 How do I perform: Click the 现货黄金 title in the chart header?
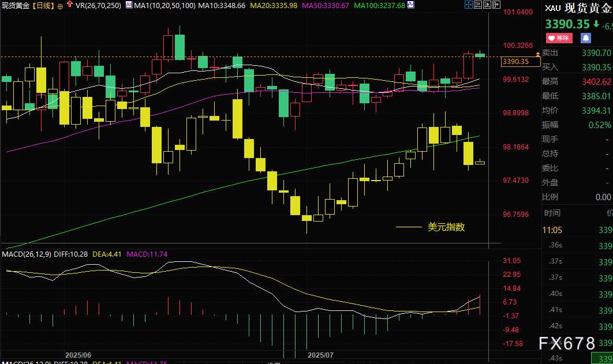(16, 6)
